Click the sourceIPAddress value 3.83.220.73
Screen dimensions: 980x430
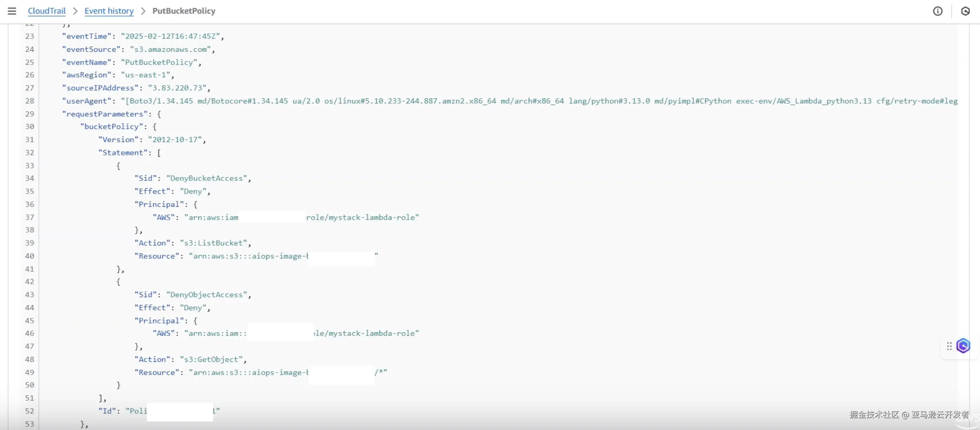point(177,88)
